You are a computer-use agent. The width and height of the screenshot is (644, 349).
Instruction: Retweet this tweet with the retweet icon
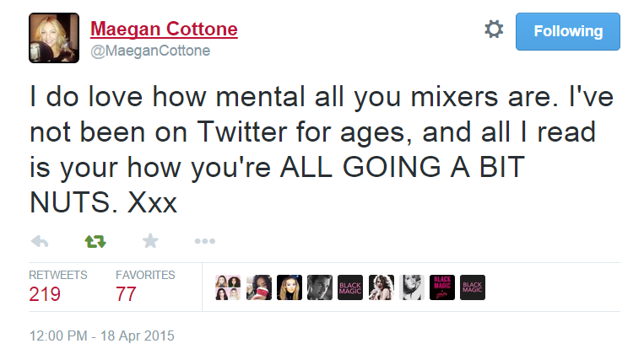(x=95, y=241)
